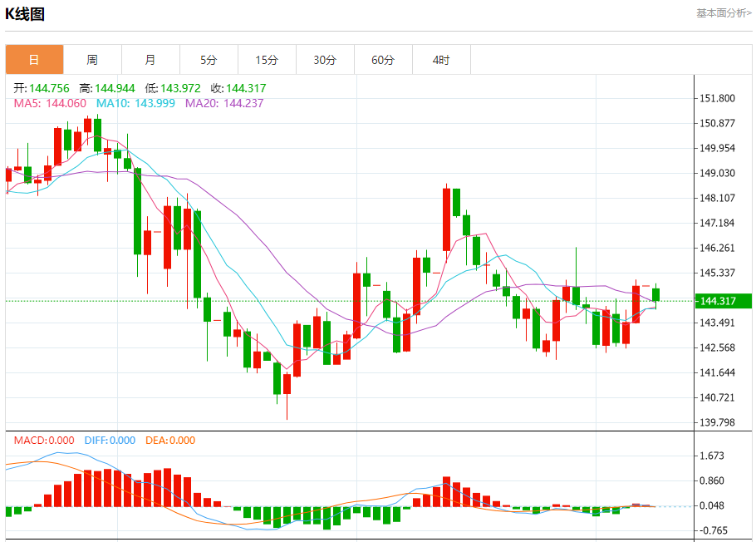Click the 143.491 price axis label
Image resolution: width=756 pixels, height=542 pixels.
pyautogui.click(x=718, y=323)
